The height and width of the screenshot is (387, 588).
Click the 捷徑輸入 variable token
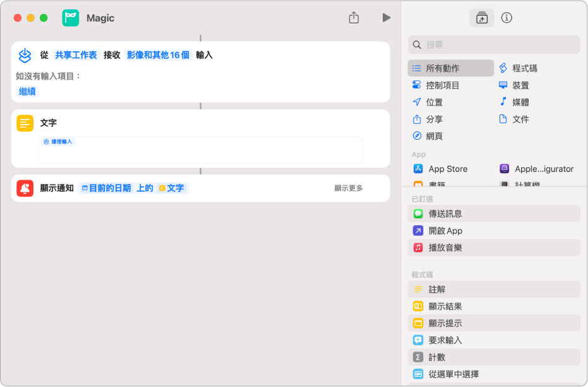tap(57, 142)
